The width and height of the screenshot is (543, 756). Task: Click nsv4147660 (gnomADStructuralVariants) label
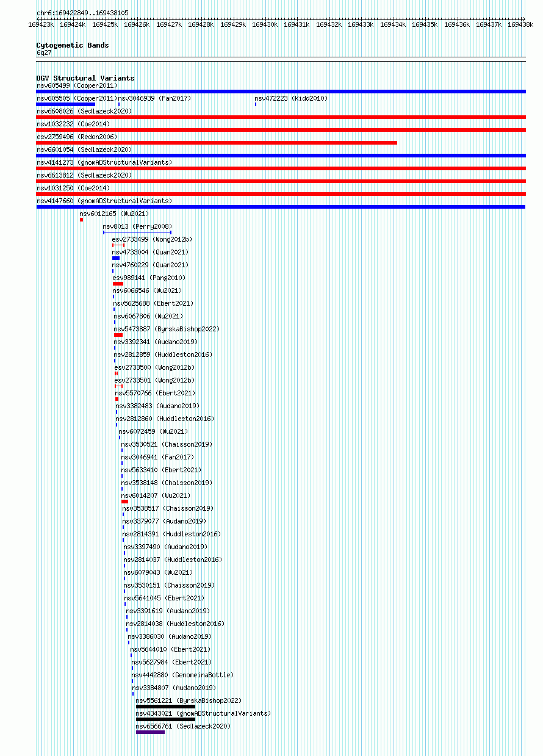click(x=104, y=201)
